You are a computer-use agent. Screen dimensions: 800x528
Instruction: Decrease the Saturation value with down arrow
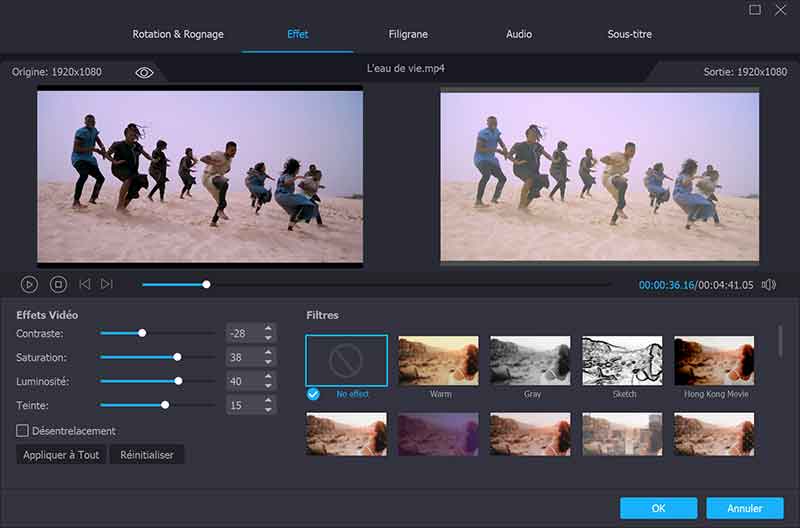coord(268,362)
